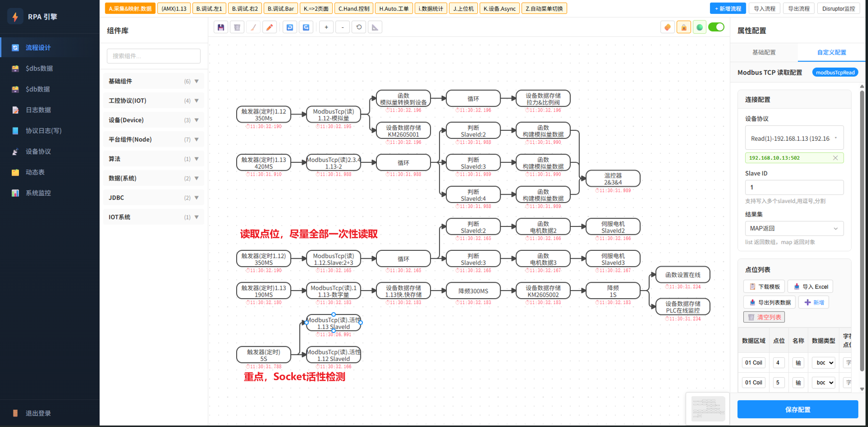
Task: Click the orange pencil edit icon
Action: pos(269,27)
